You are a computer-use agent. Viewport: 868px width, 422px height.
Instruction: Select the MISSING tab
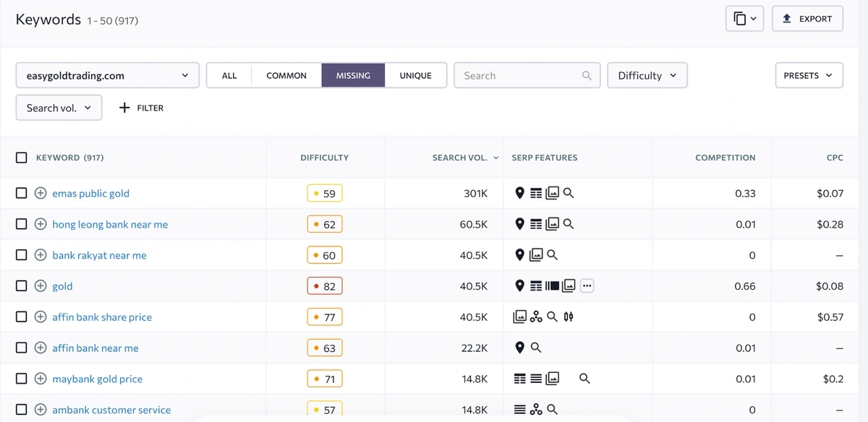point(353,75)
